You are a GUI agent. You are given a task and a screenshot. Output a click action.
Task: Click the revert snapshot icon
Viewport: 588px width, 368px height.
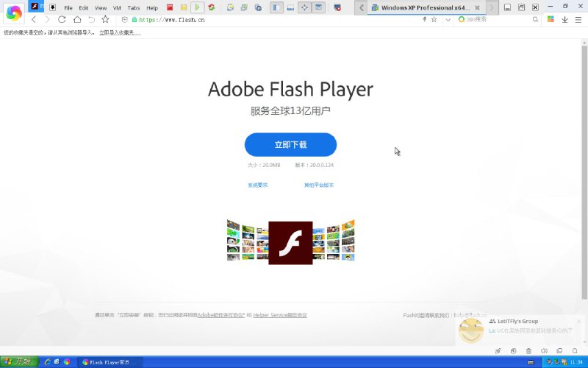point(244,7)
